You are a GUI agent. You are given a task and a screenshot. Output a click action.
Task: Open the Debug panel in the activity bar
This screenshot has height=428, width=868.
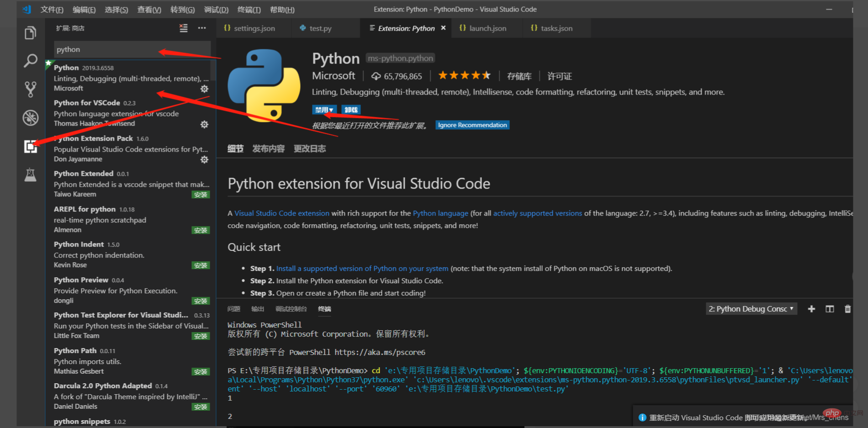pos(30,117)
